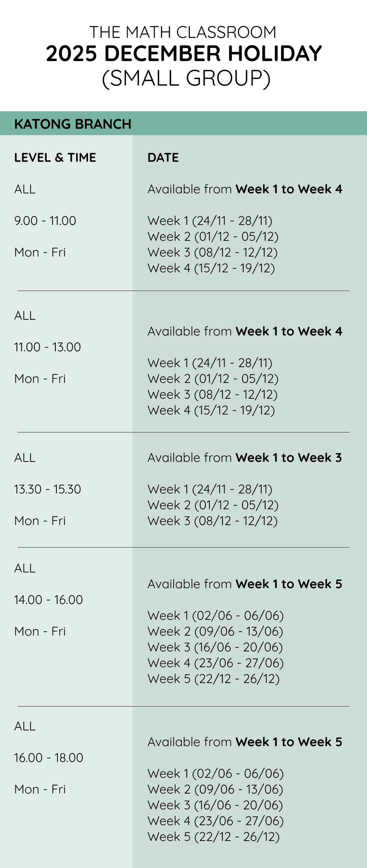
Task: Select Week 3 (08/12 - 12/12) in 11.00 slot
Action: [213, 395]
